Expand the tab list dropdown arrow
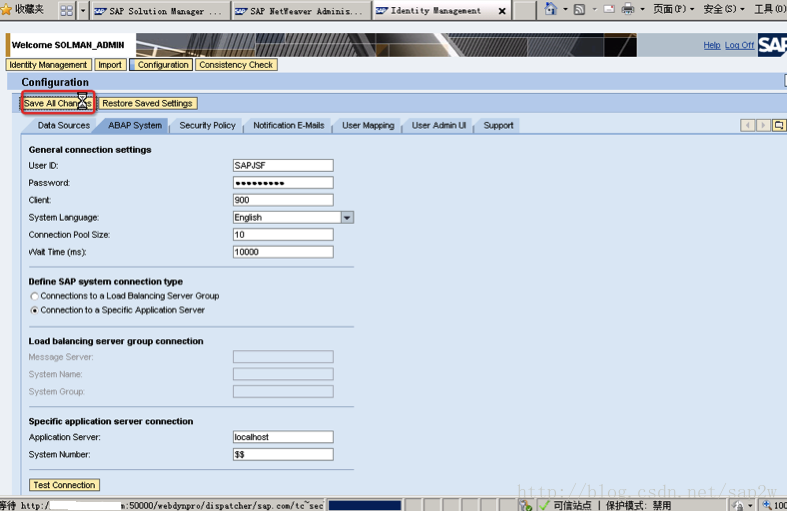788x512 pixels. click(x=83, y=10)
